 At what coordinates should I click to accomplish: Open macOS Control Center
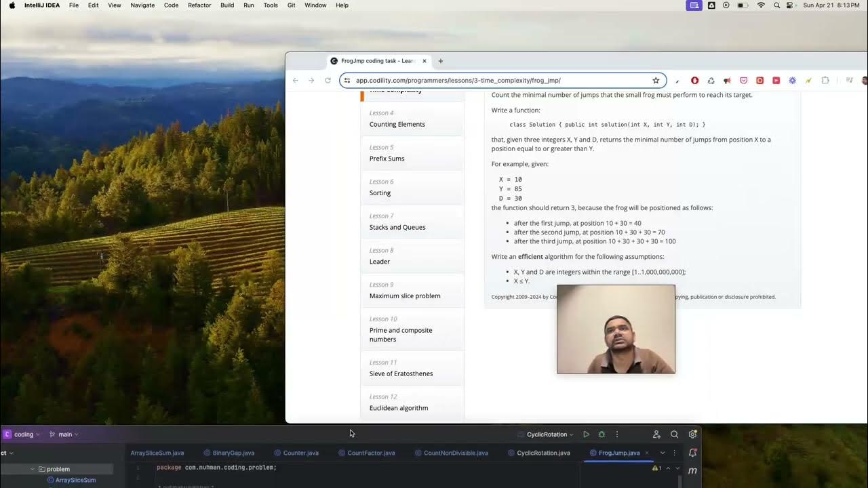(791, 5)
